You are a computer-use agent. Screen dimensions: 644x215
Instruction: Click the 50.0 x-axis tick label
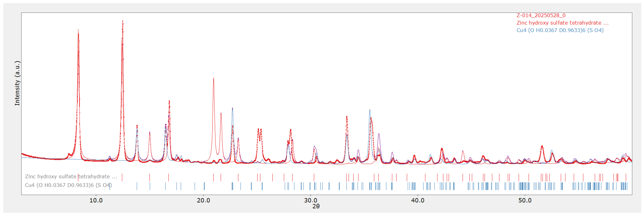tap(525, 201)
